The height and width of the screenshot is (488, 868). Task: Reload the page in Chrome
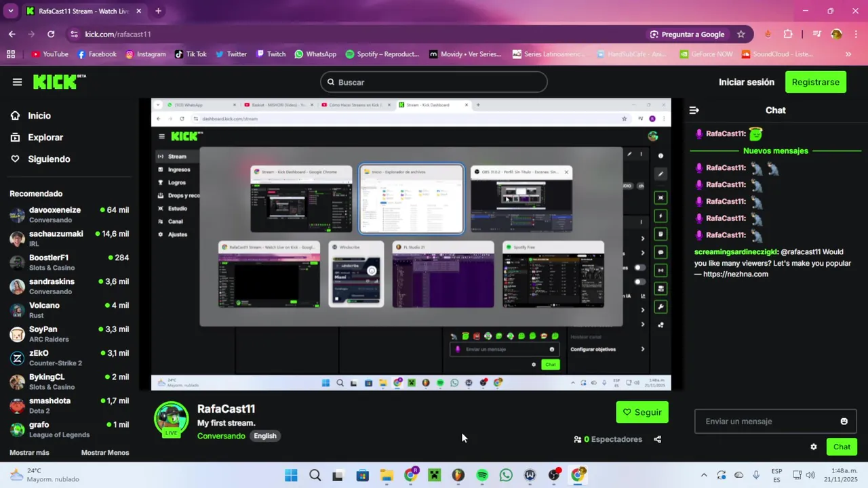51,34
